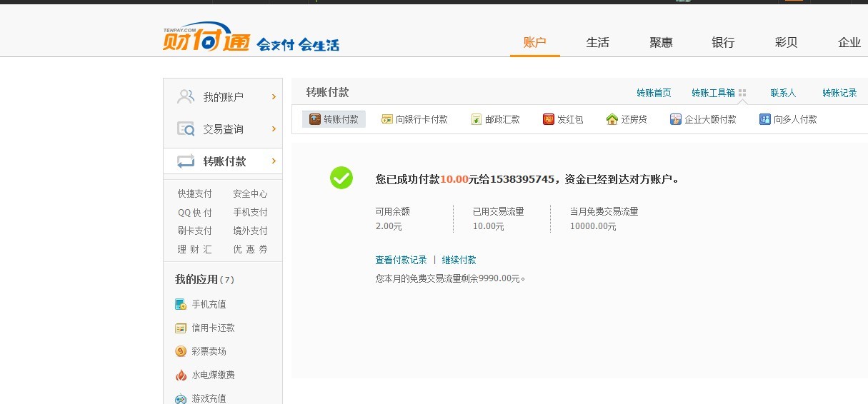
Task: Open 境外支付 in sidebar
Action: (250, 231)
